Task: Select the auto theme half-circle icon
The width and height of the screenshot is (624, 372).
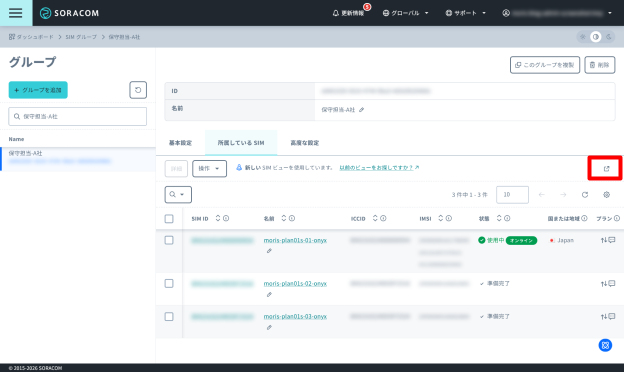Action: (x=595, y=37)
